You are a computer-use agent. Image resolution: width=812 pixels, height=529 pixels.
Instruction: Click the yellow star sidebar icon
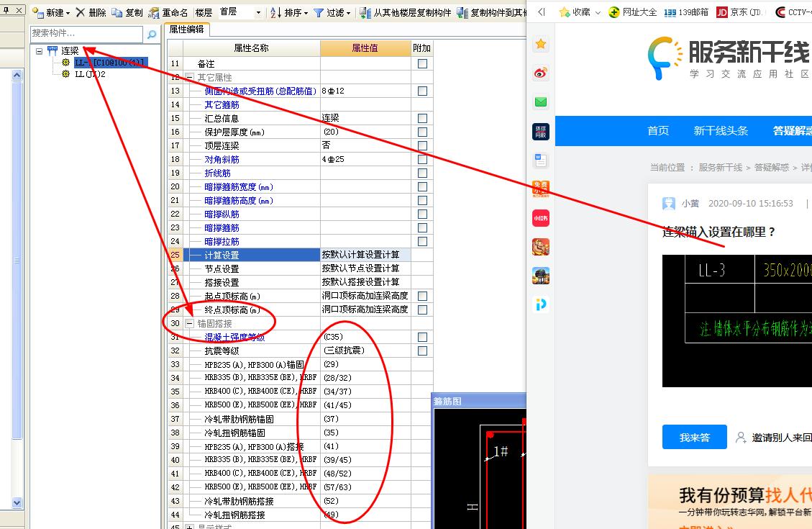(x=541, y=44)
